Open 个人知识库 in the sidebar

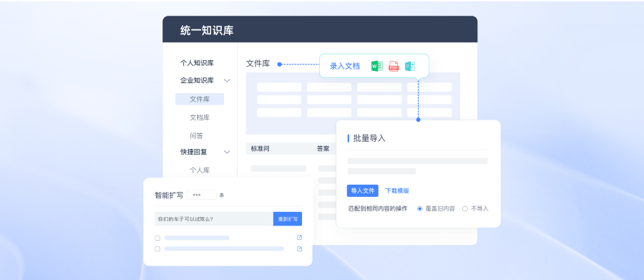click(x=197, y=63)
